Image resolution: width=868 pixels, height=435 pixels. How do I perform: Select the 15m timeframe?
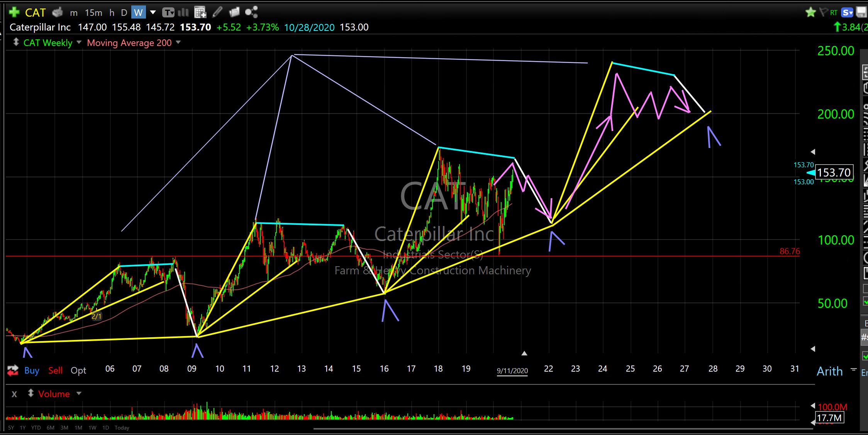[93, 13]
